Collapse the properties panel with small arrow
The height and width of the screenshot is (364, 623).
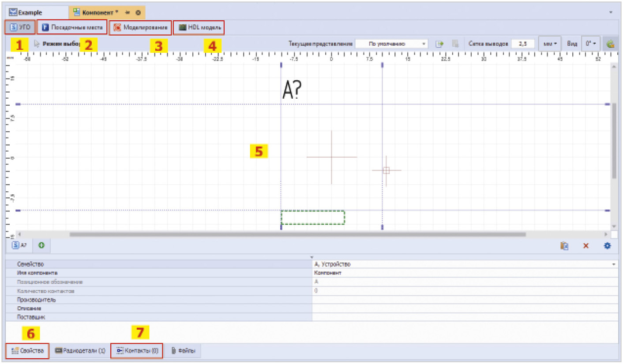[311, 256]
